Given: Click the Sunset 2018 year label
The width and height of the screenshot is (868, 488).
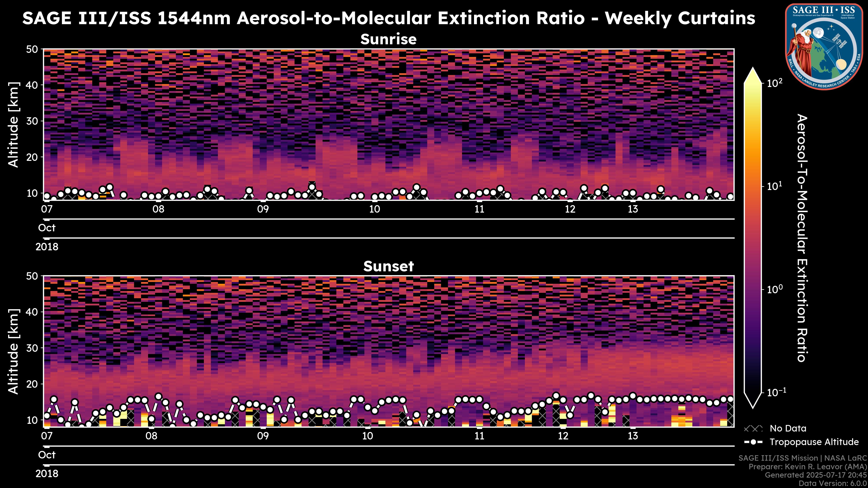Looking at the screenshot, I should (x=47, y=474).
